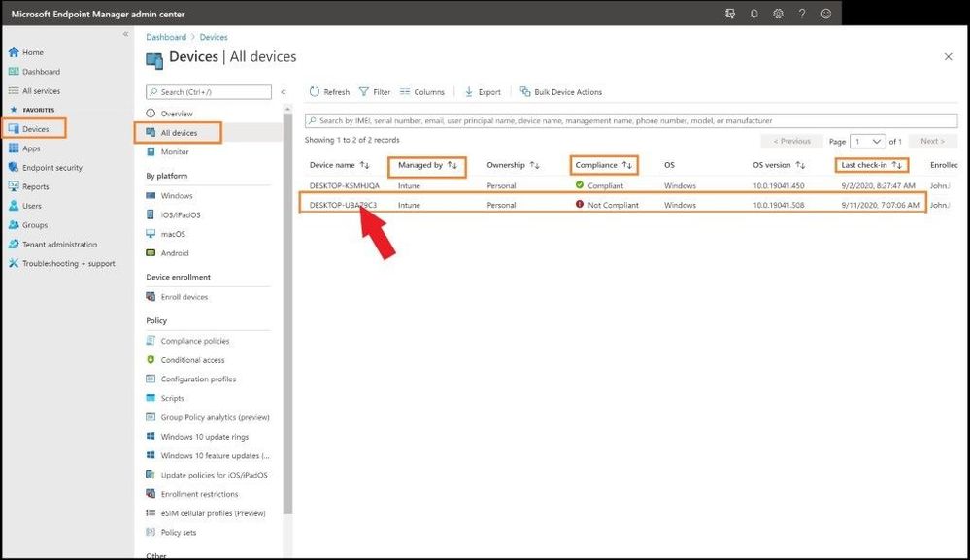Select Devices in favorites sidebar
Viewport: 970px width, 560px height.
click(28, 128)
